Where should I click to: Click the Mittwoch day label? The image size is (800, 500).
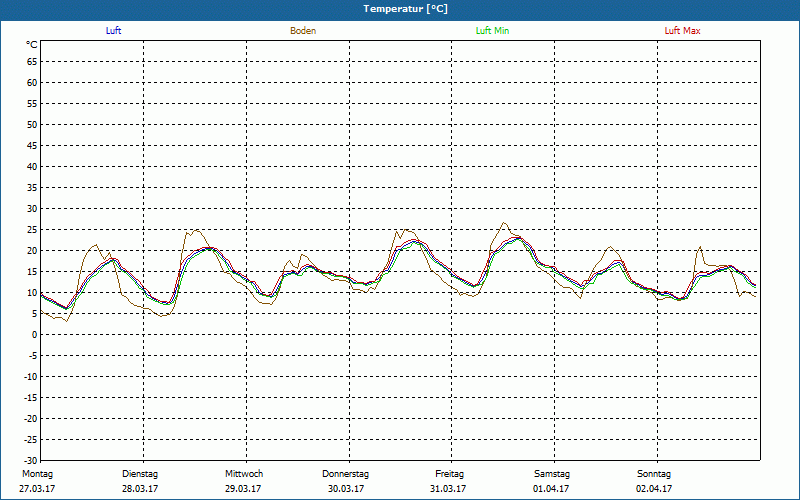click(244, 474)
